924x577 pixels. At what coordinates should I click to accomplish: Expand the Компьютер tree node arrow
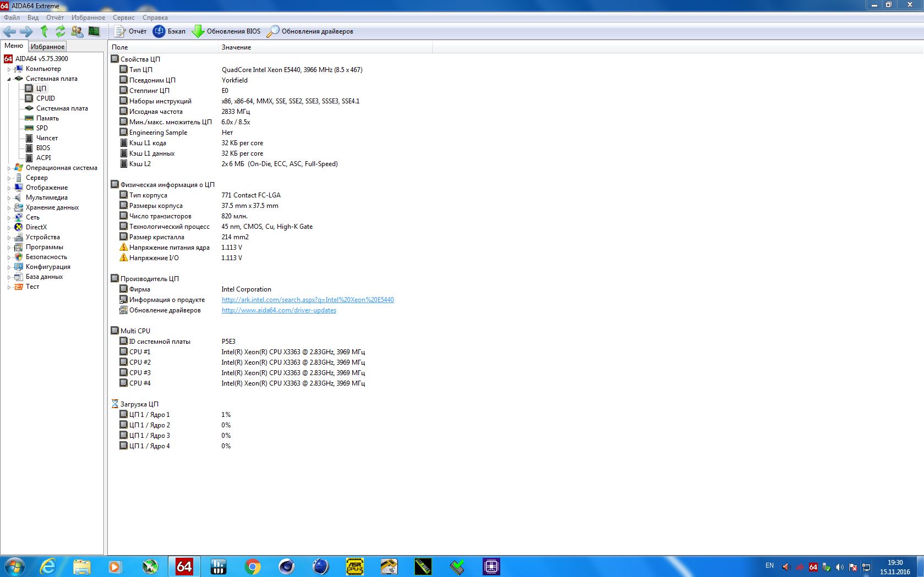(9, 69)
